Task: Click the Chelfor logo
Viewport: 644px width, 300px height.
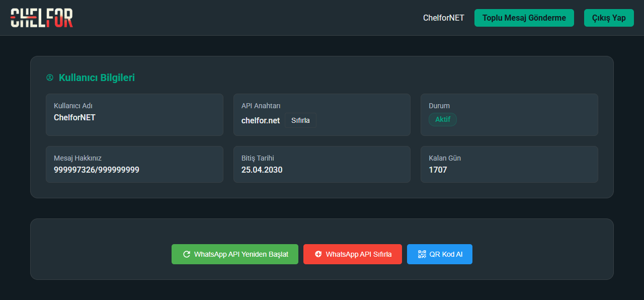Action: pos(42,18)
